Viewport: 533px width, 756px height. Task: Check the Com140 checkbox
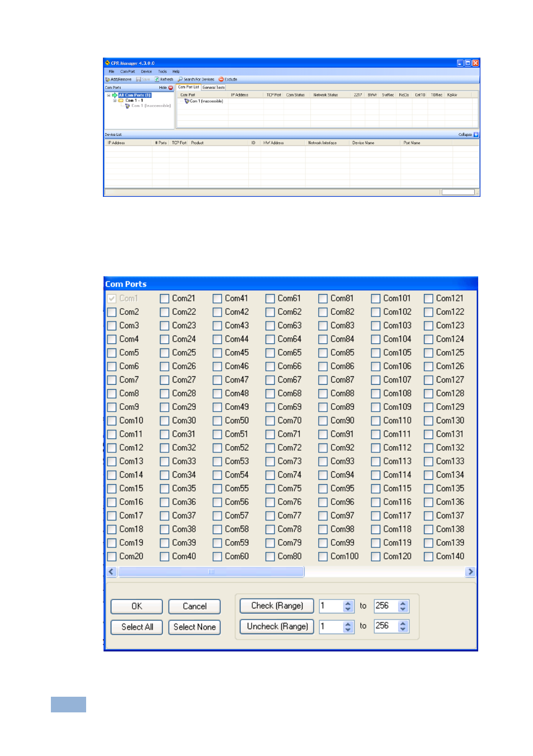(428, 556)
